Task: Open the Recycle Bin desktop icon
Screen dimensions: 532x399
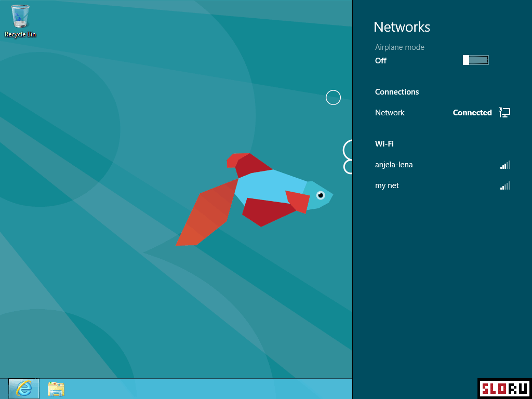Action: pyautogui.click(x=20, y=20)
